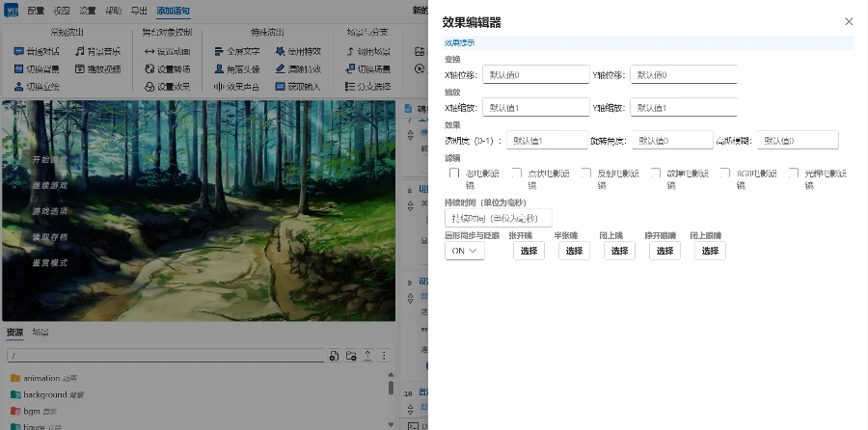Screen dimensions: 868x430
Task: Enable the RGB电影滤镜 film filter checkbox
Action: pyautogui.click(x=724, y=174)
